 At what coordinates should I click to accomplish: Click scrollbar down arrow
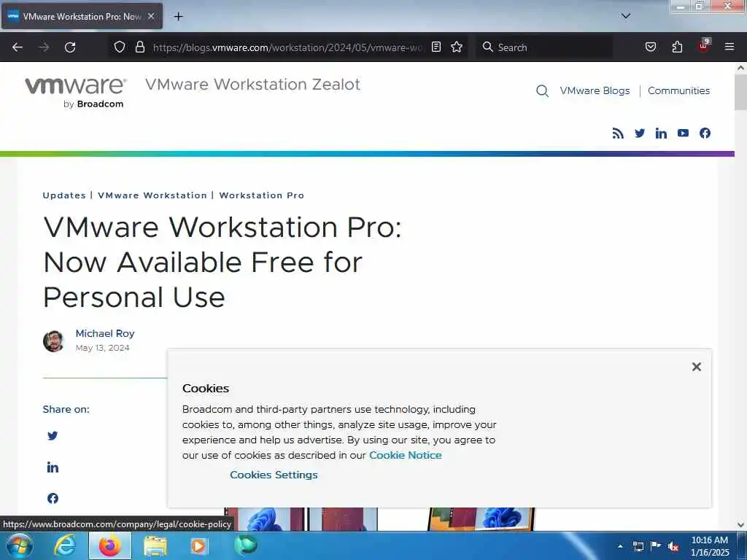[741, 525]
